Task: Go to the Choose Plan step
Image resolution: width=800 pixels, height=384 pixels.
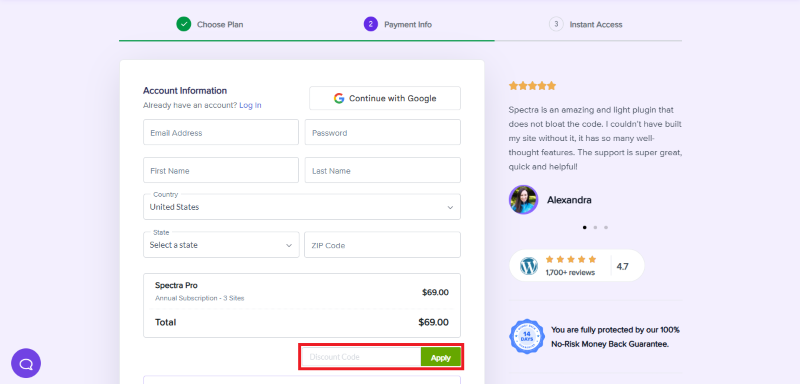Action: [220, 24]
